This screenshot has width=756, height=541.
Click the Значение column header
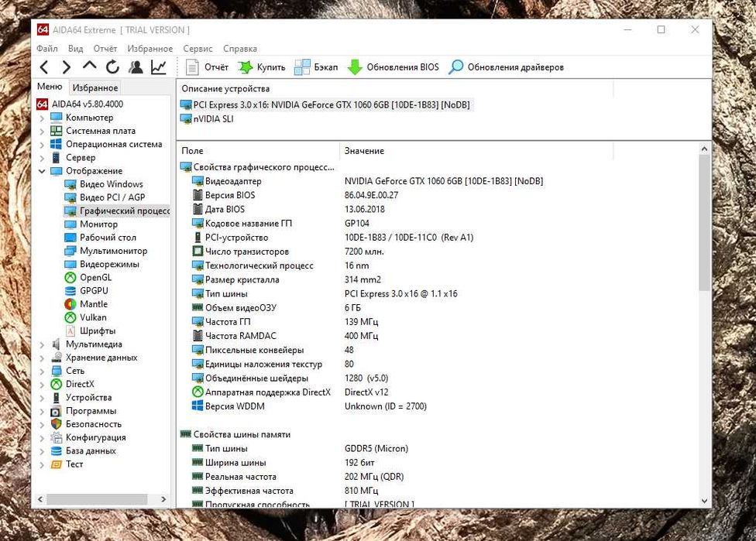click(x=476, y=151)
